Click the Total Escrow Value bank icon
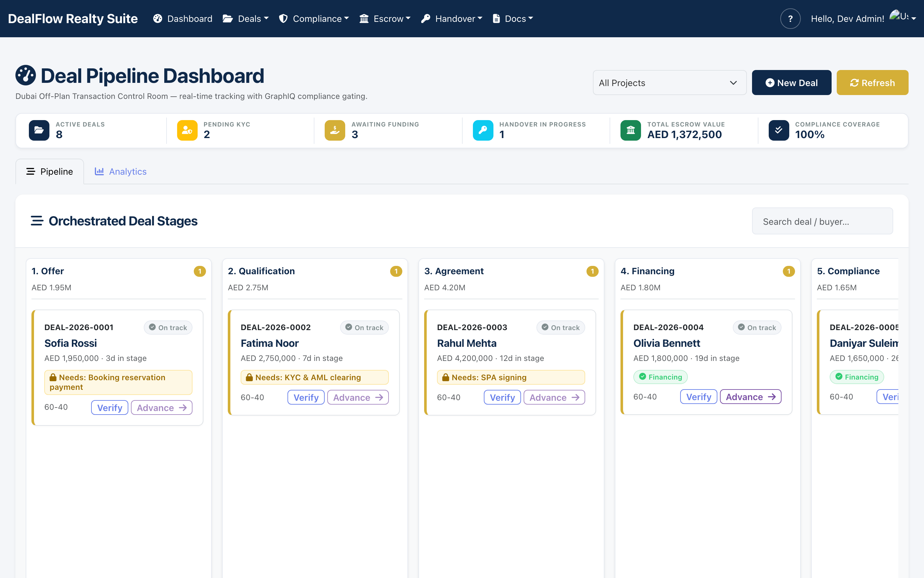Screen dimensions: 924x578 pos(631,130)
